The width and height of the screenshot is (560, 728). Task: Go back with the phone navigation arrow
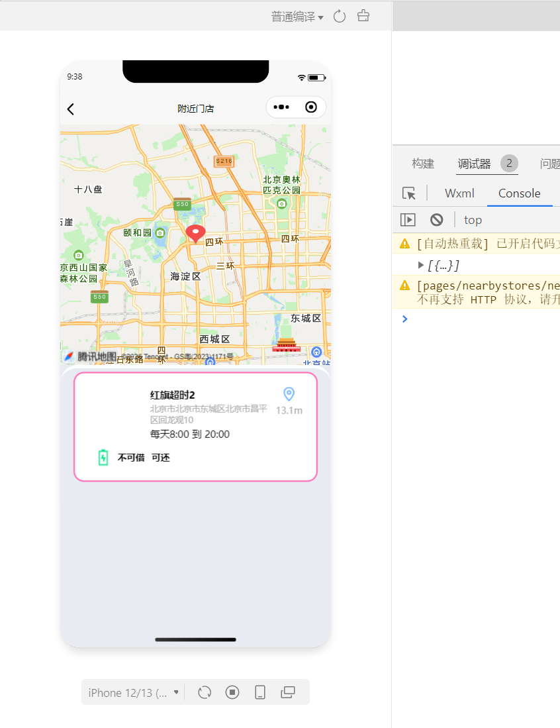click(x=71, y=109)
